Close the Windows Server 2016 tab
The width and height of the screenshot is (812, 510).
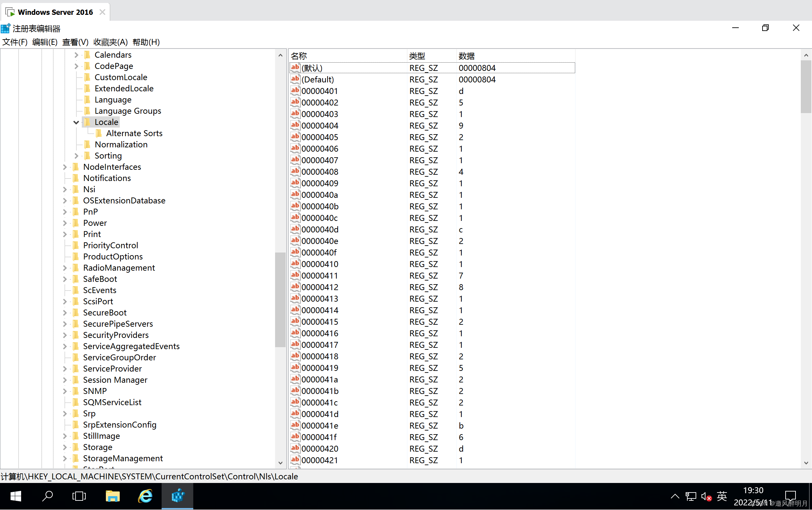coord(103,12)
